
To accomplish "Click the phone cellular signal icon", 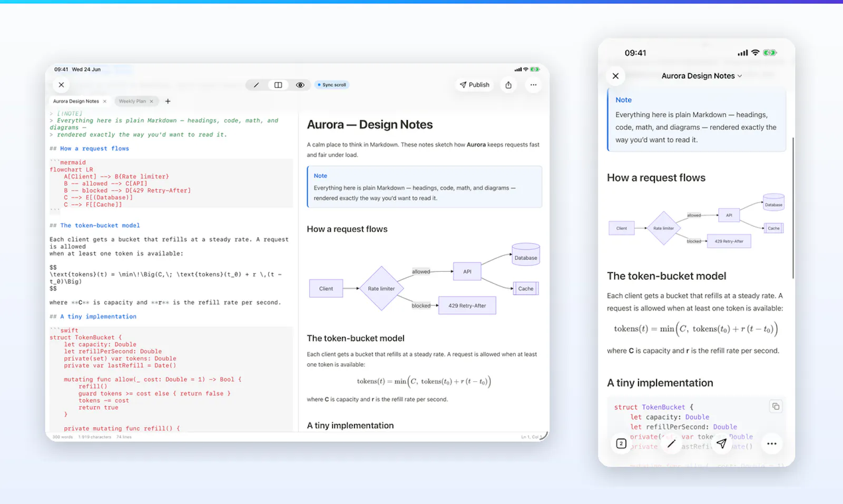I will (x=743, y=53).
